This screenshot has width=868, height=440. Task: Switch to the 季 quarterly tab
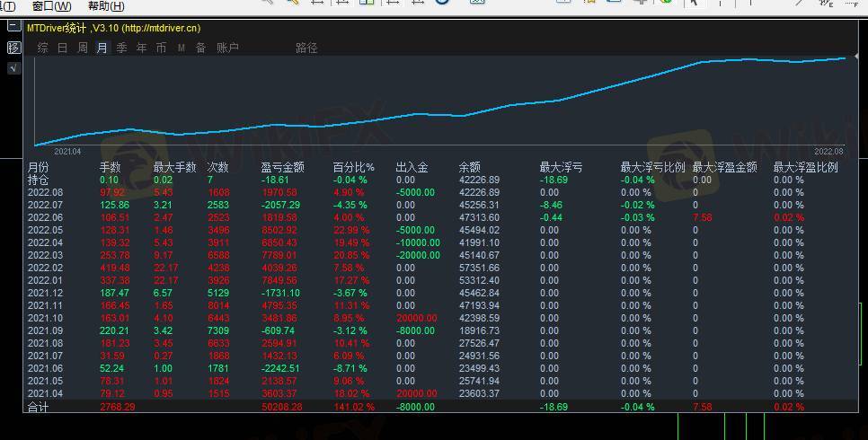[122, 48]
